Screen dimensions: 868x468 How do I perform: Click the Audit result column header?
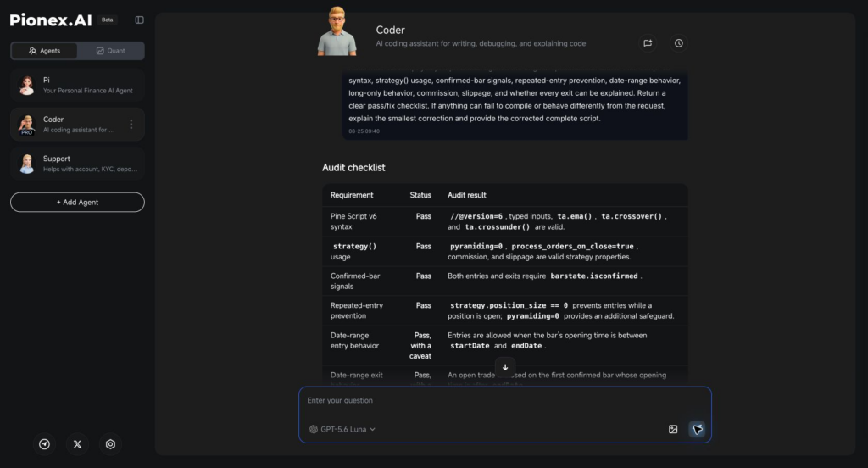tap(467, 195)
